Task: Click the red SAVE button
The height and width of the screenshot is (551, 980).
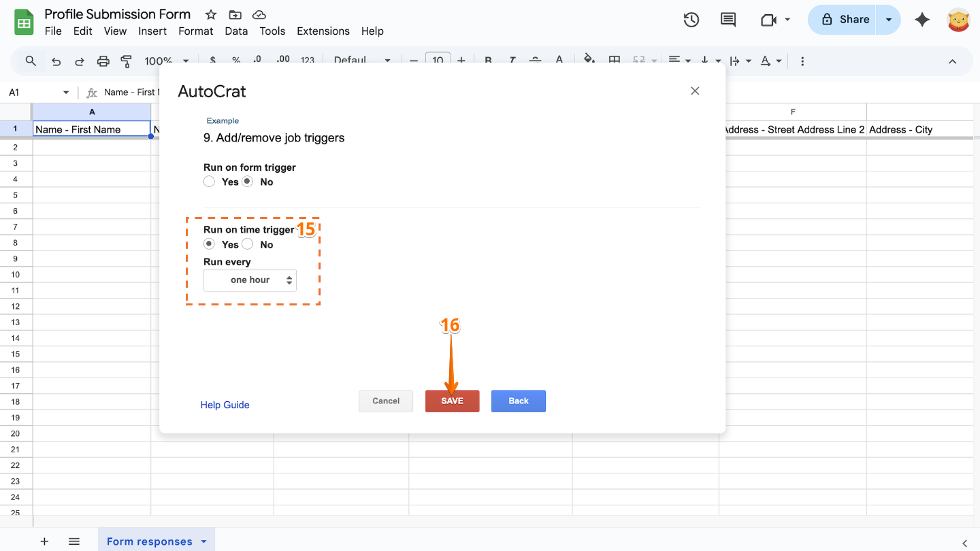Action: tap(452, 401)
